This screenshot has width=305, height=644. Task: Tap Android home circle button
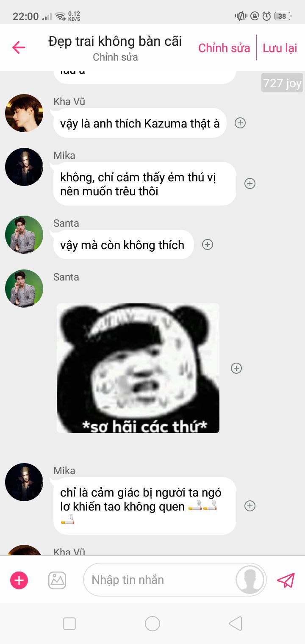coord(152,624)
